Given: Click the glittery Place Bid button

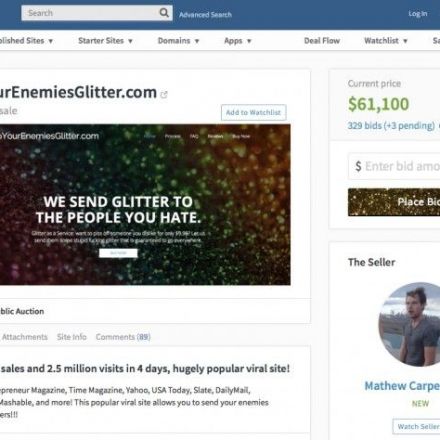Looking at the screenshot, I should [394, 202].
